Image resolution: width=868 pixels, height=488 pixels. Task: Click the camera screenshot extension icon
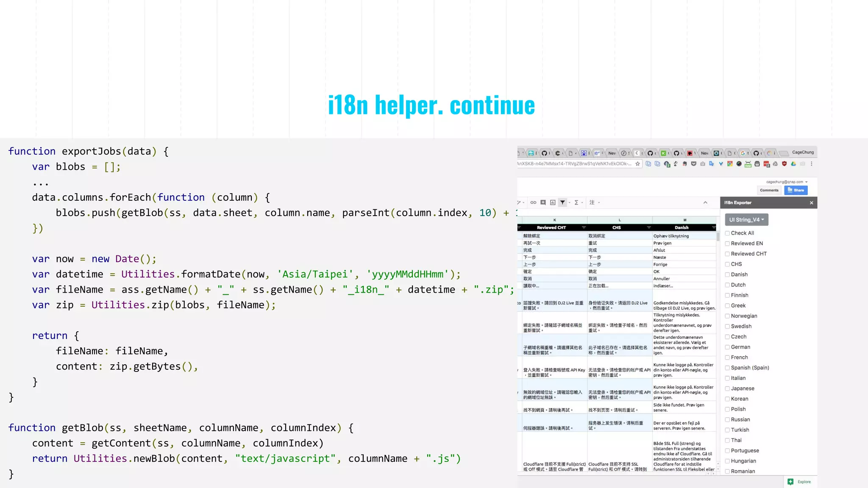tap(703, 164)
